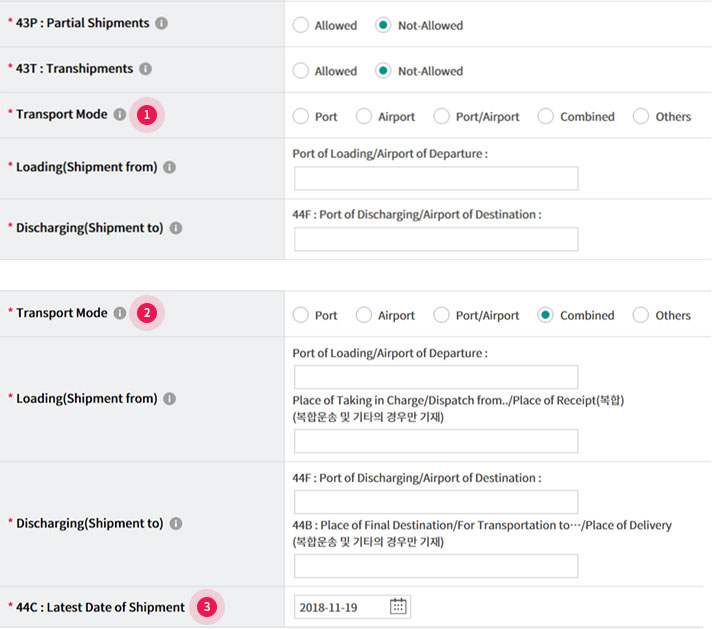Click the red number 1 badge
This screenshot has height=629, width=712.
pos(147,115)
